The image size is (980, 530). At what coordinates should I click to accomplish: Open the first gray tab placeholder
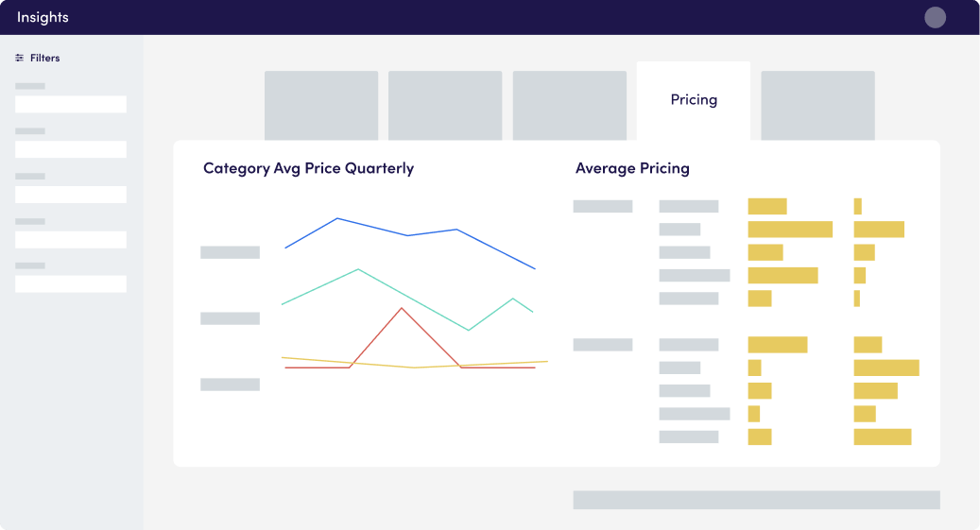[x=321, y=106]
